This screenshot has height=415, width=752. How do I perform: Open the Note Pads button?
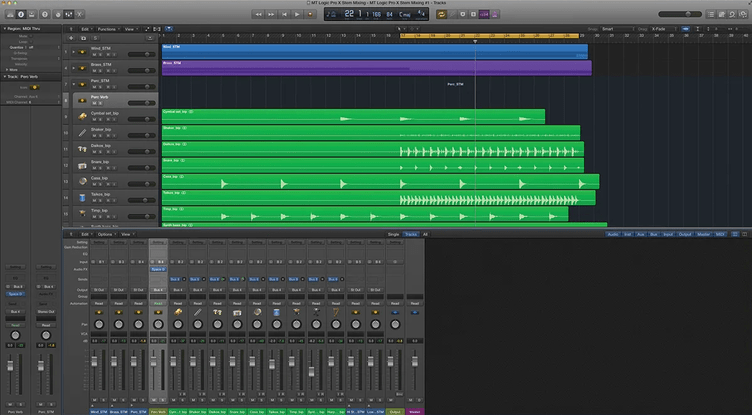pyautogui.click(x=721, y=14)
